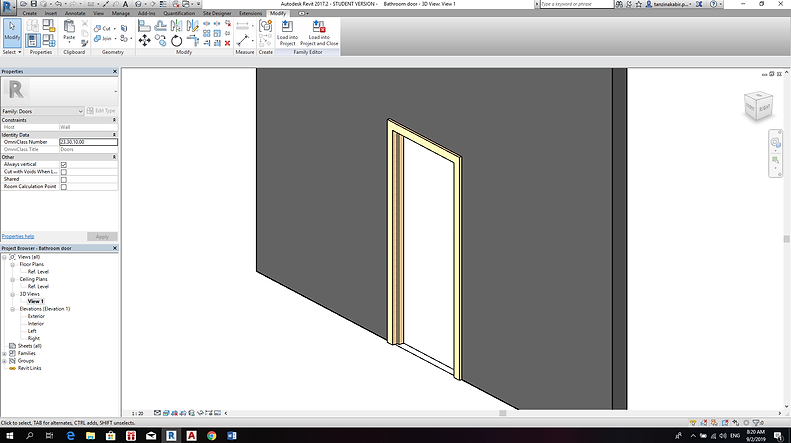Screen dimensions: 791x443
Task: Click the Windows Start button
Action: [10, 435]
